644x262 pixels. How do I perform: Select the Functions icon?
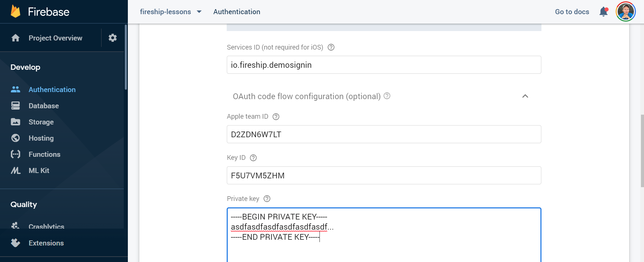pos(16,154)
